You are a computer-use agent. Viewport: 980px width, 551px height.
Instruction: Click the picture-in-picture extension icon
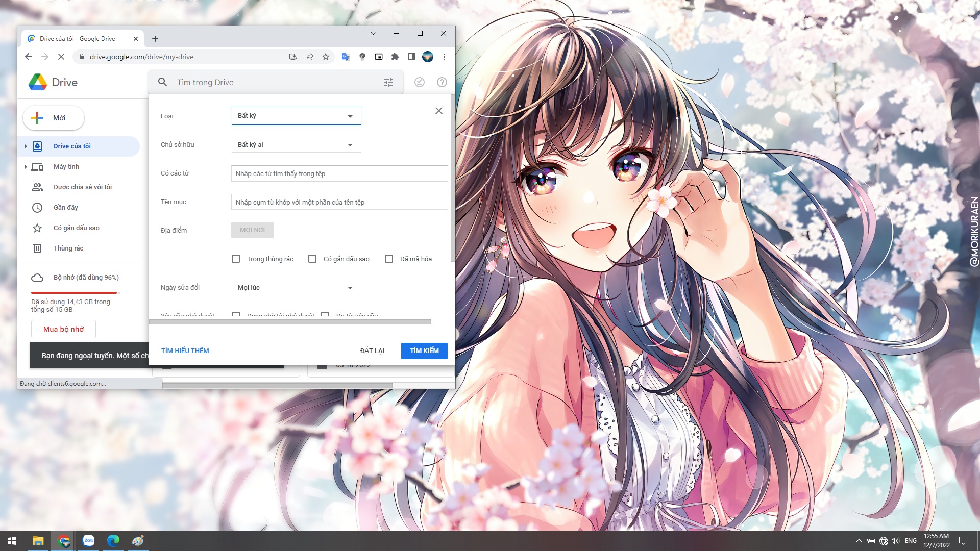point(379,57)
